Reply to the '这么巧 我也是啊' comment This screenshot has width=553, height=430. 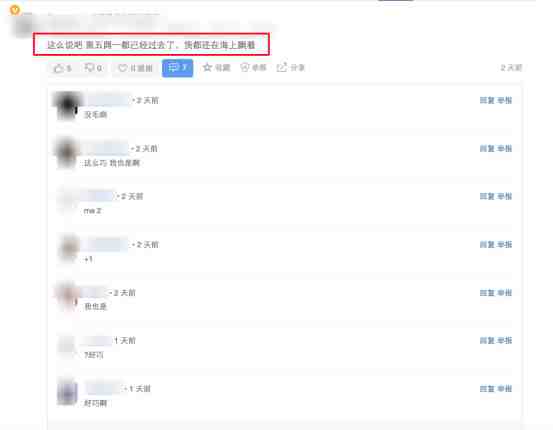click(x=487, y=149)
